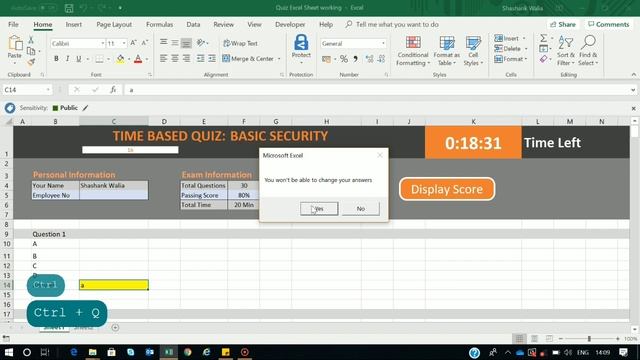Apply Percent Style format
The width and height of the screenshot is (640, 360).
[x=344, y=59]
